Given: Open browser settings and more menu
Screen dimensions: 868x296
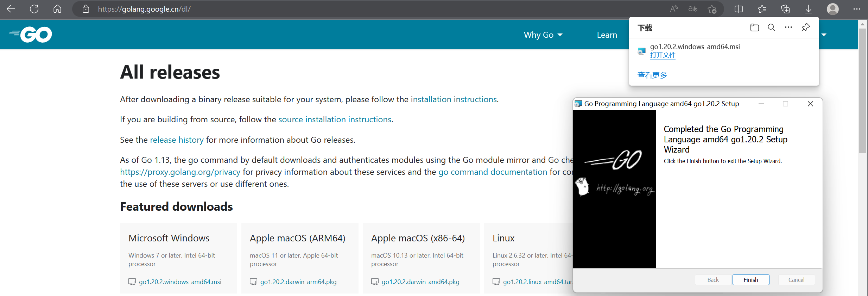Looking at the screenshot, I should 857,9.
